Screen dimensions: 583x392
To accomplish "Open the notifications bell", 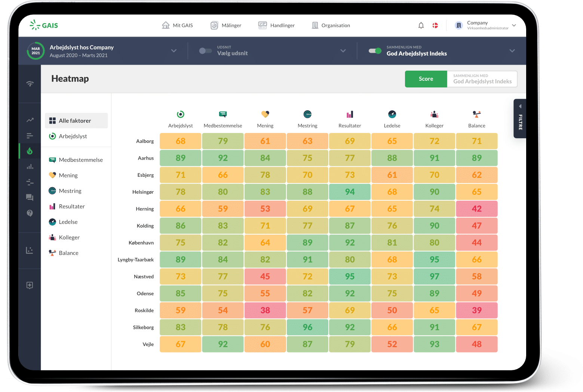I will click(421, 25).
